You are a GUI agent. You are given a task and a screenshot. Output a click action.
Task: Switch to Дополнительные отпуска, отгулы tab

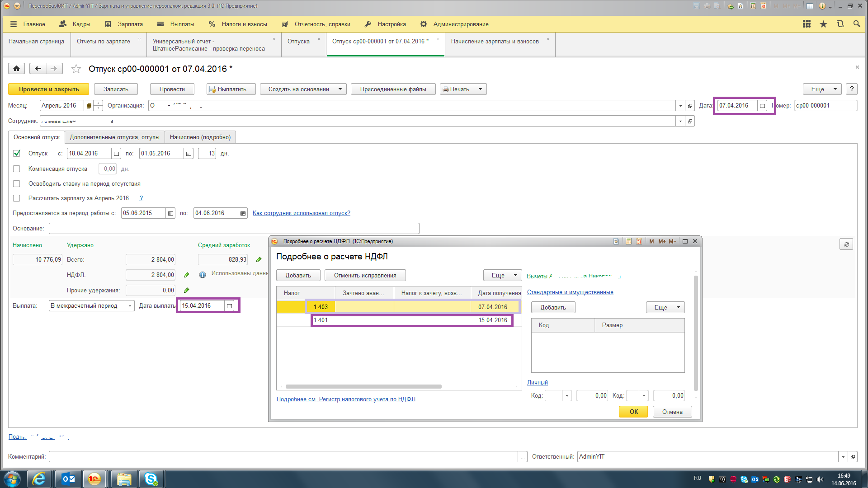tap(114, 137)
